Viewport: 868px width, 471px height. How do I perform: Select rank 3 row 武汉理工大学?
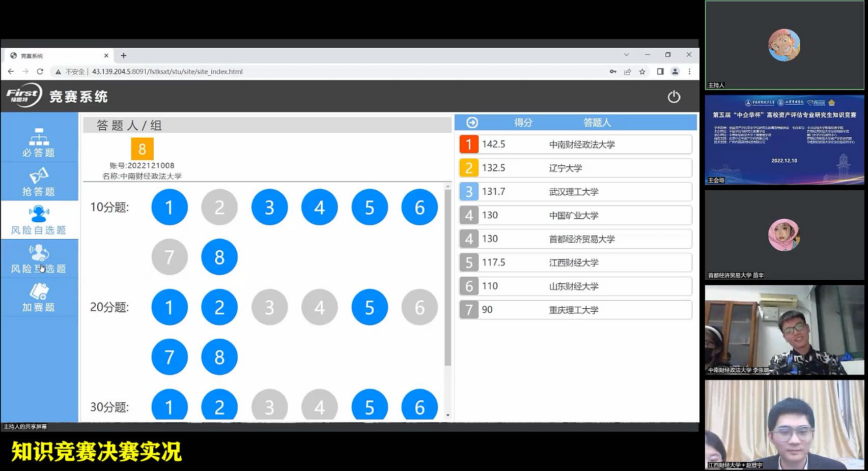coord(575,192)
